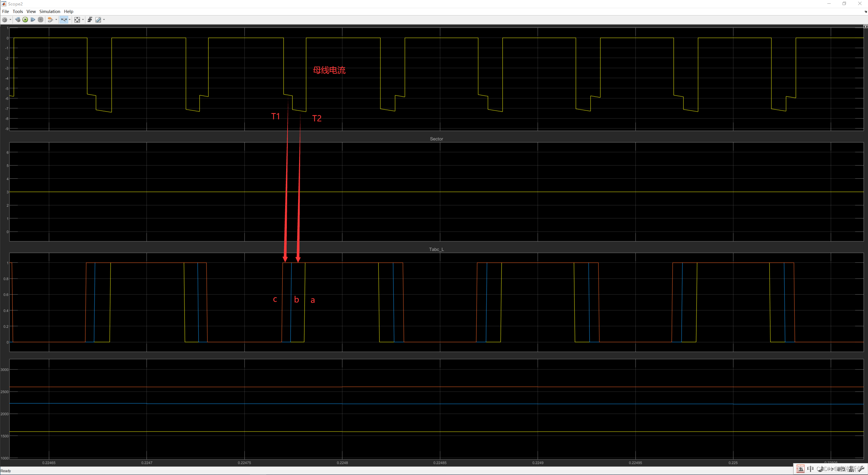Open the File menu
This screenshot has height=475, width=868.
click(x=5, y=12)
